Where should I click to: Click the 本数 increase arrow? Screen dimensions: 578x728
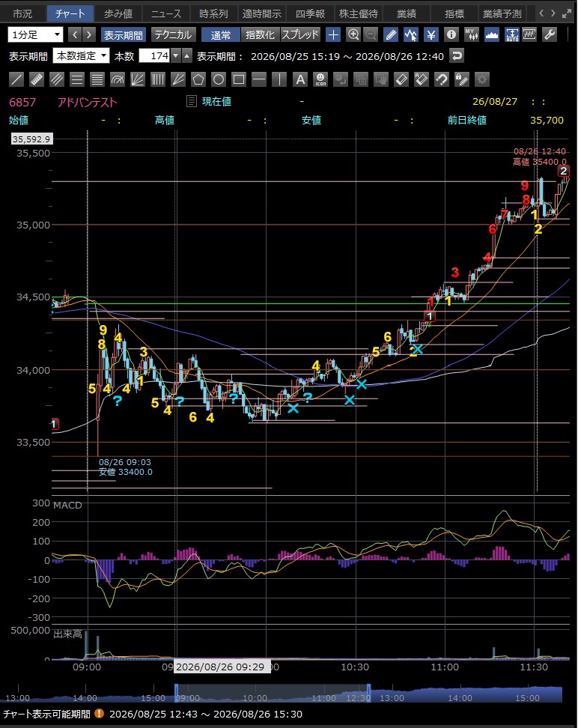click(x=186, y=56)
